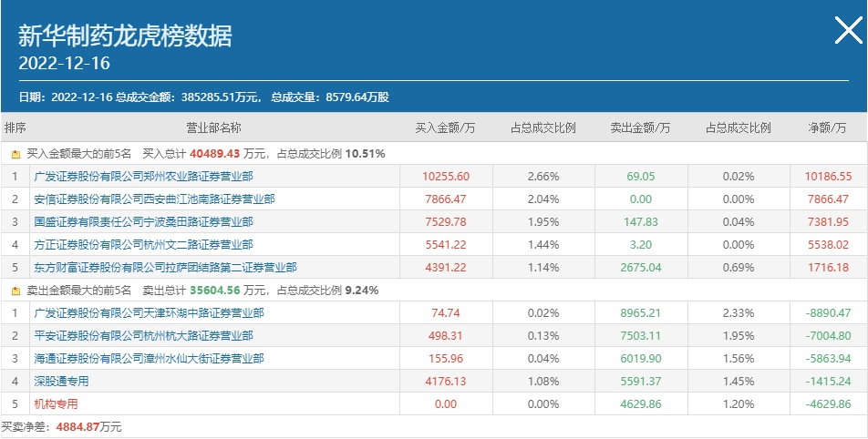This screenshot has height=439, width=868.
Task: Click the 买入金额/万 column header
Action: [x=446, y=128]
